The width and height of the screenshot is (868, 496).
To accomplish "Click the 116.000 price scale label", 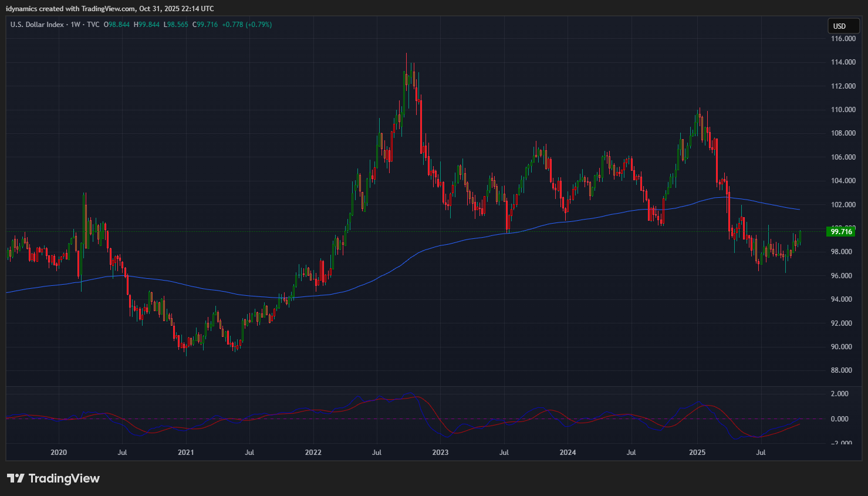I will 843,39.
